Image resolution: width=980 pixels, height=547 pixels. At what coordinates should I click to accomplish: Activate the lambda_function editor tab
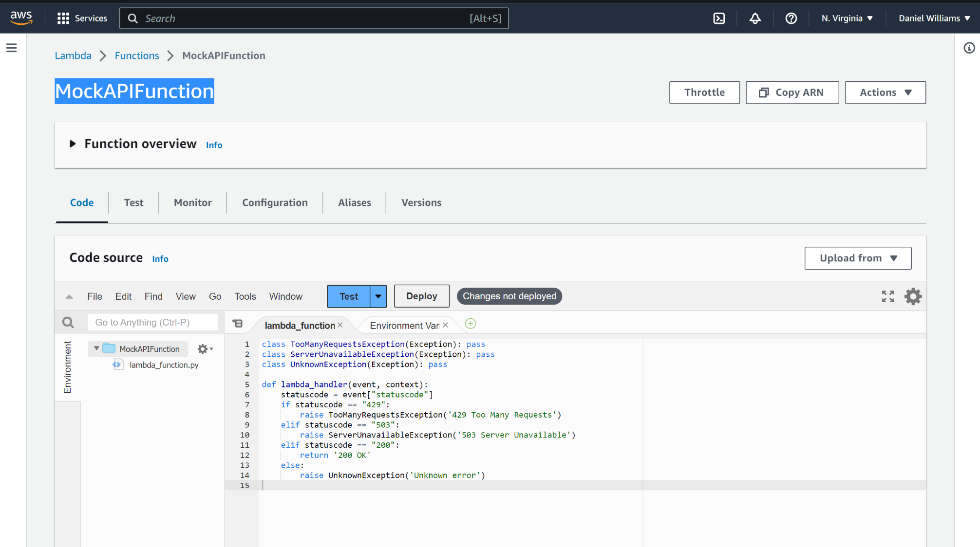(x=300, y=325)
